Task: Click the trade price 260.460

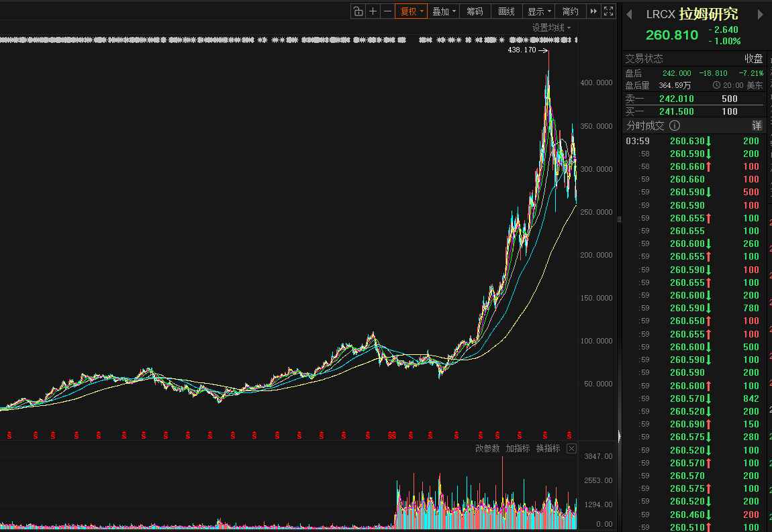Action: click(687, 515)
